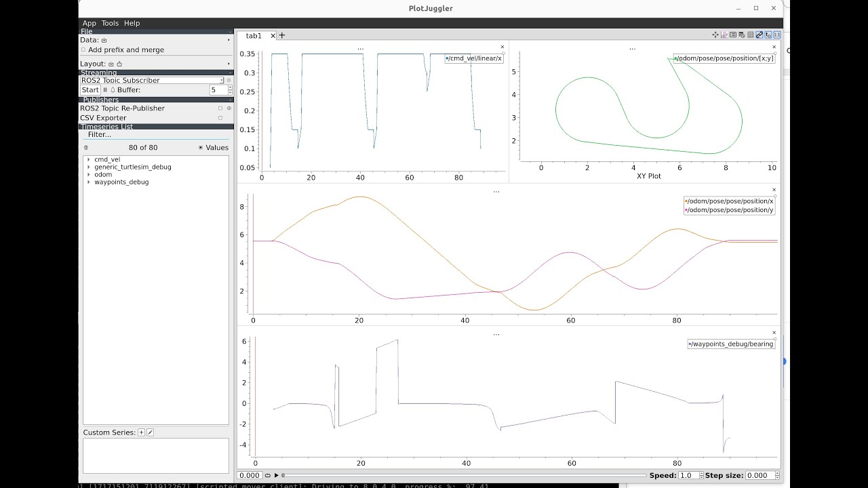Click the /odom/pose/pose/position/x legend entry

click(729, 201)
